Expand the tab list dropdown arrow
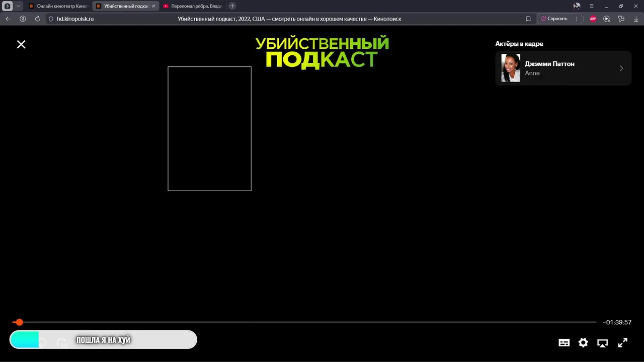The height and width of the screenshot is (362, 644). (x=18, y=6)
